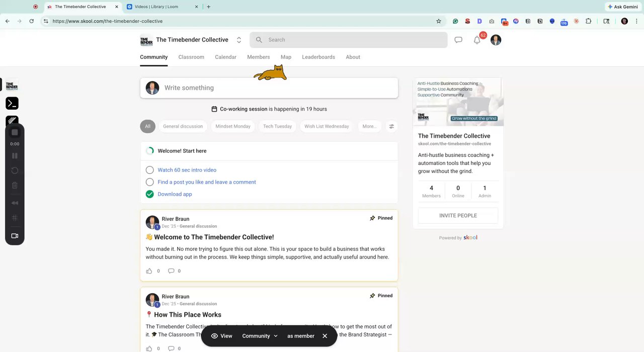Open the Watch 60 sec intro video link
This screenshot has width=644, height=352.
pyautogui.click(x=187, y=170)
